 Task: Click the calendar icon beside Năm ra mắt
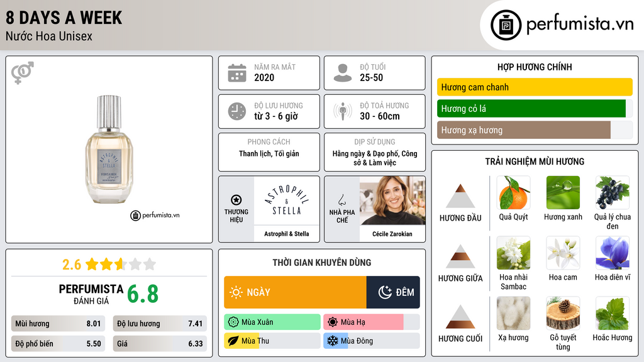pyautogui.click(x=237, y=73)
